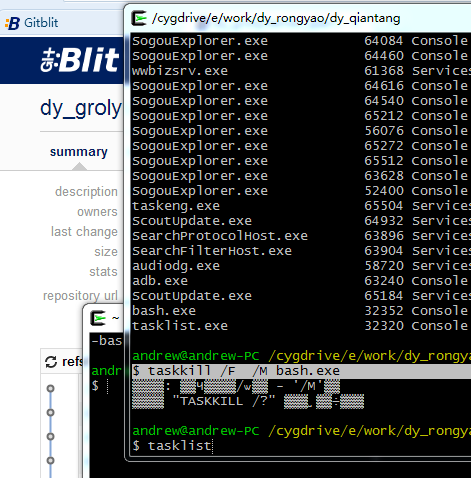Click the dy_groly repository title
Screen dimensions: 471x478
coord(81,108)
